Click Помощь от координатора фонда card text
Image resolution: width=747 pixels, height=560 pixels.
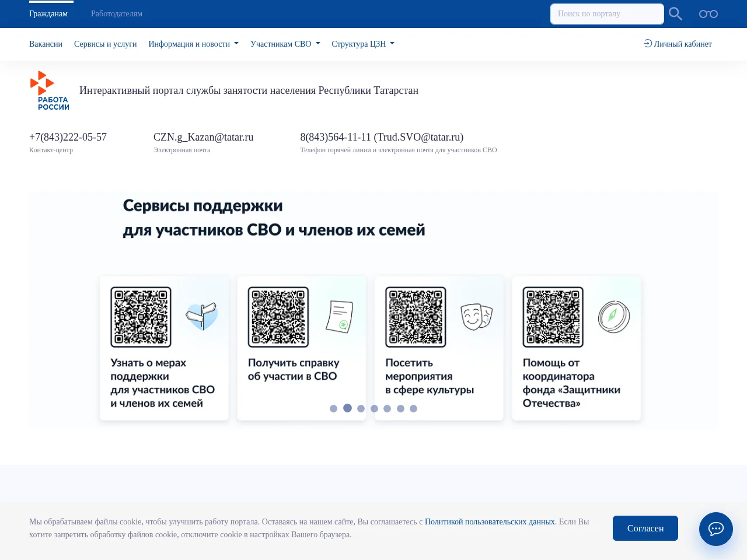coord(571,383)
